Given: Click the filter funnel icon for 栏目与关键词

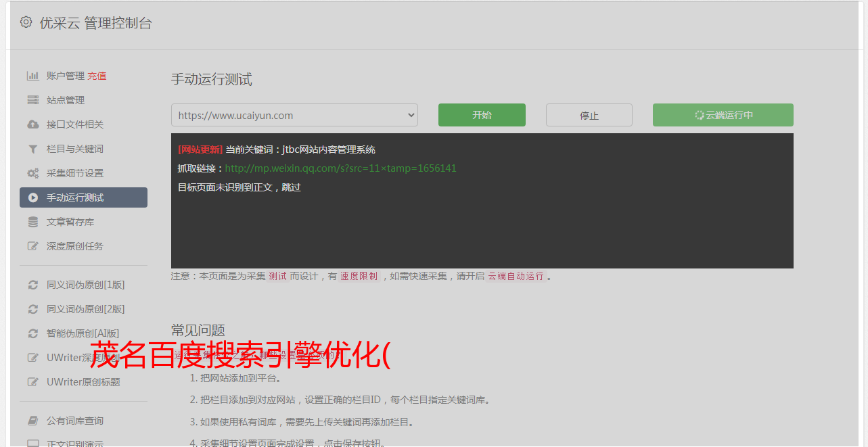Looking at the screenshot, I should [x=32, y=149].
